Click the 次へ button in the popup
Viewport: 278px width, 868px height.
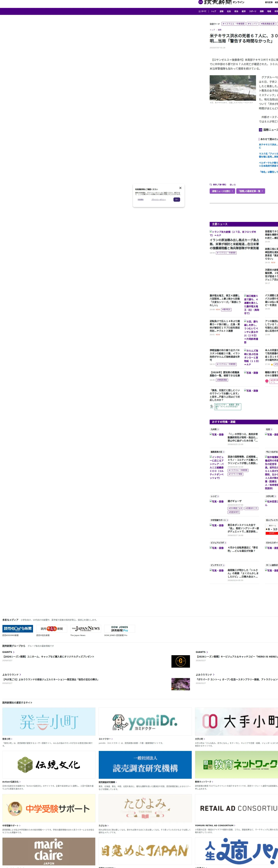[x=177, y=199]
